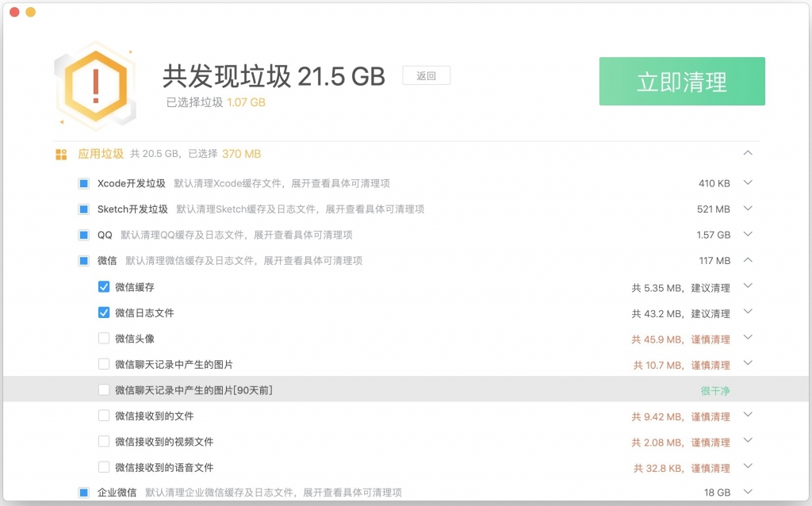Expand the QQ cleanup item details

[x=748, y=235]
